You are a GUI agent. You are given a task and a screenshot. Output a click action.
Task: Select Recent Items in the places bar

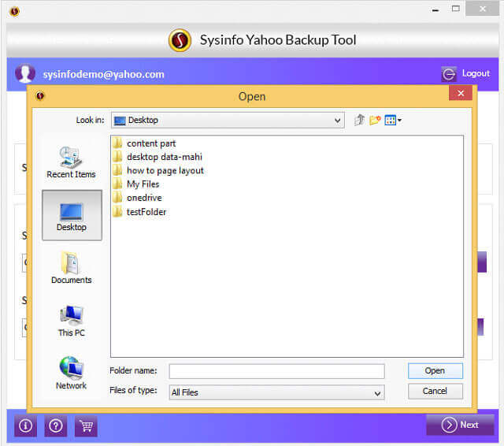71,162
